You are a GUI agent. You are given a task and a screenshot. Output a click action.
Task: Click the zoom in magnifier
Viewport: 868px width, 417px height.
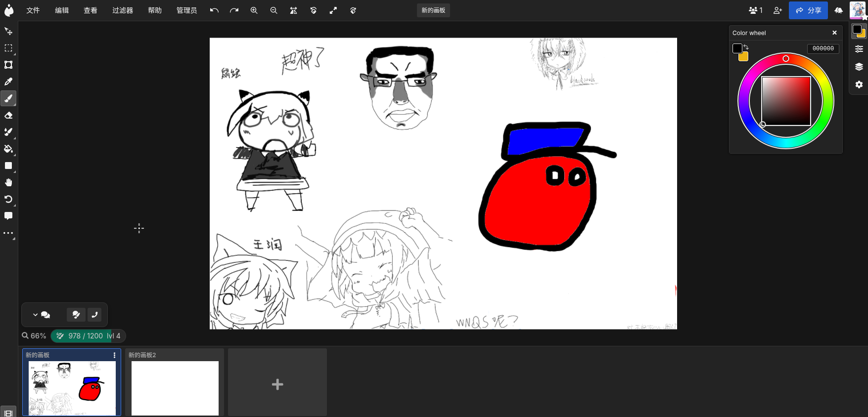point(254,10)
